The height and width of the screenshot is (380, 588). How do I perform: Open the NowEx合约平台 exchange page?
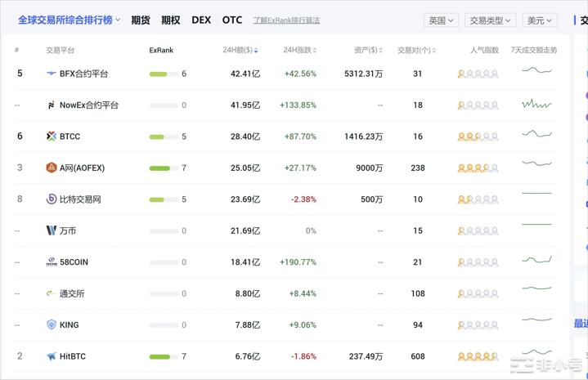point(89,105)
